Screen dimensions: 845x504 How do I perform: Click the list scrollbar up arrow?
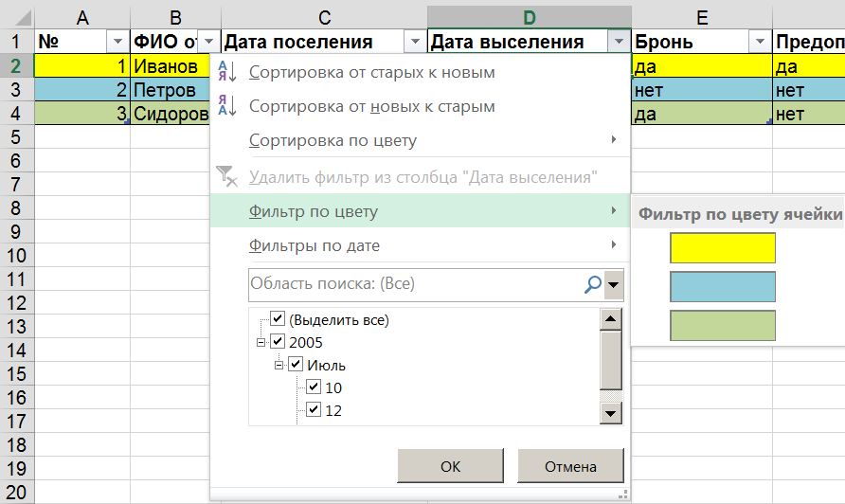click(611, 318)
